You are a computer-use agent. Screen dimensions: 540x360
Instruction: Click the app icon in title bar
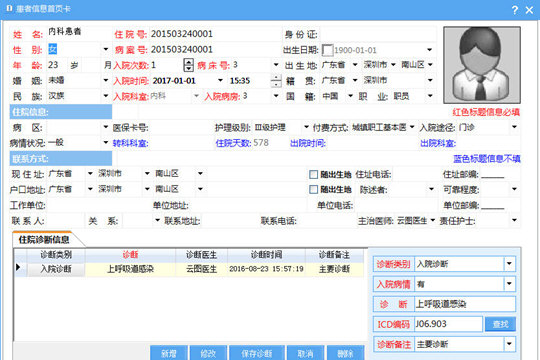click(x=9, y=9)
